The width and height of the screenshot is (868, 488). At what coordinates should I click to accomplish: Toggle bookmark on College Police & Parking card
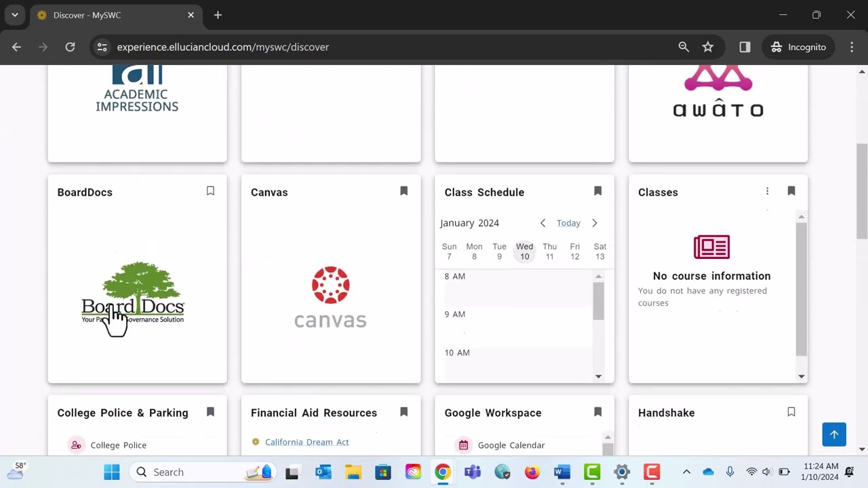tap(210, 412)
